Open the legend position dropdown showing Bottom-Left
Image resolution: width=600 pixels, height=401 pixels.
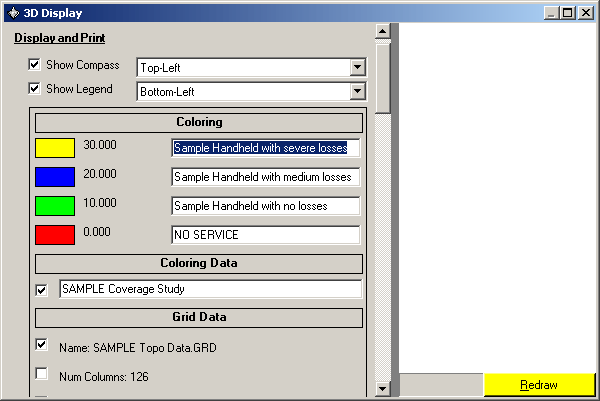pos(357,91)
